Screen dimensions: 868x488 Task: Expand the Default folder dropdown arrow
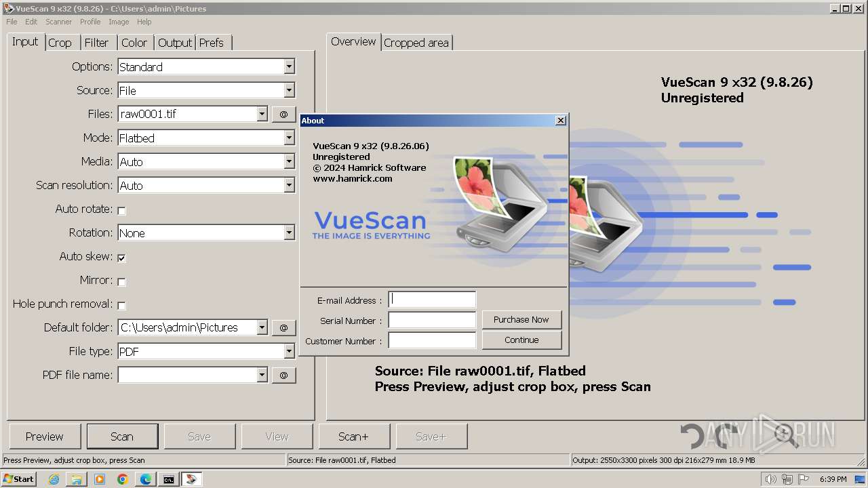[262, 327]
